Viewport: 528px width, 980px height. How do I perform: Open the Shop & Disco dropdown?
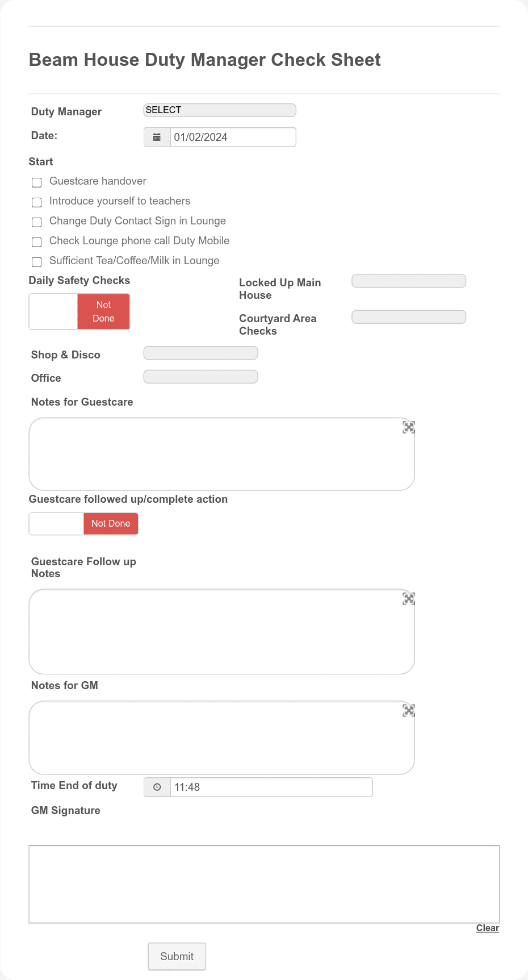[201, 353]
